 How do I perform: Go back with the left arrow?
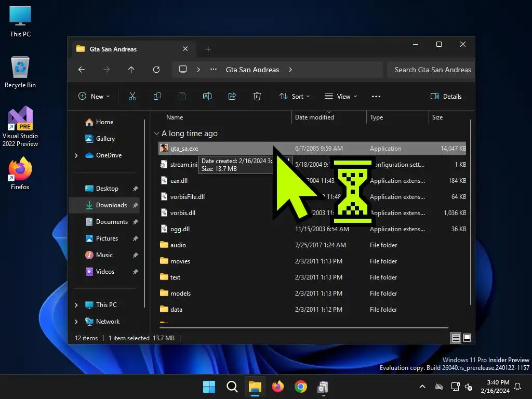coord(82,70)
